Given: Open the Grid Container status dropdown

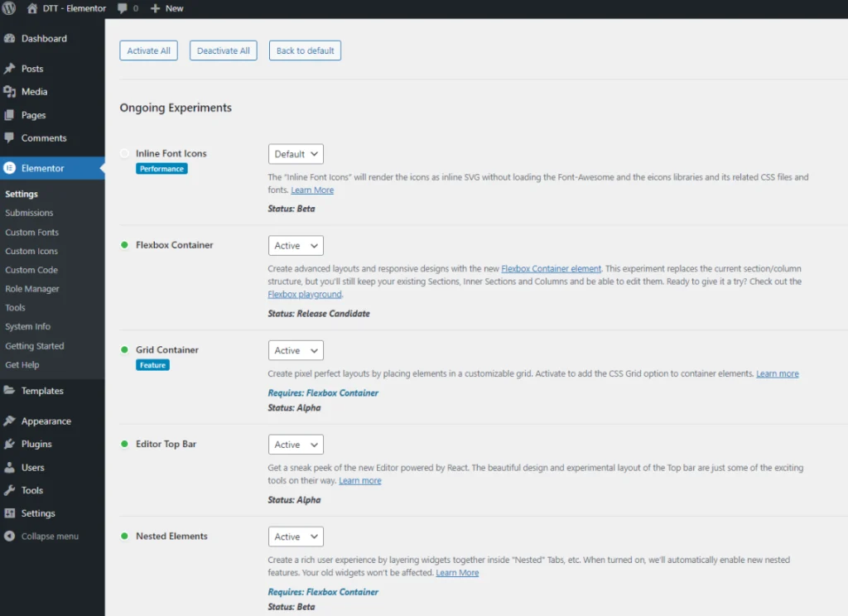Looking at the screenshot, I should (296, 350).
